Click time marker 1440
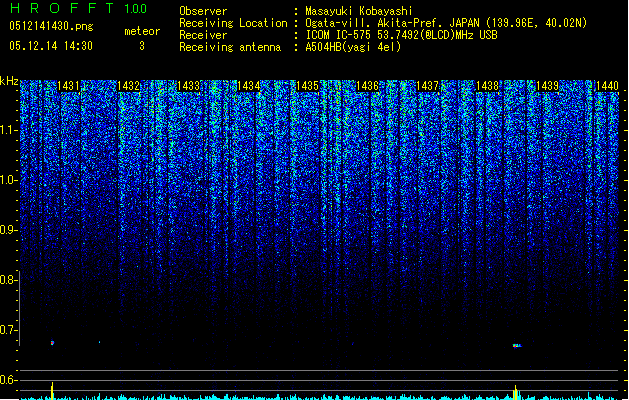Viewport: 629px width, 400px height. click(607, 86)
